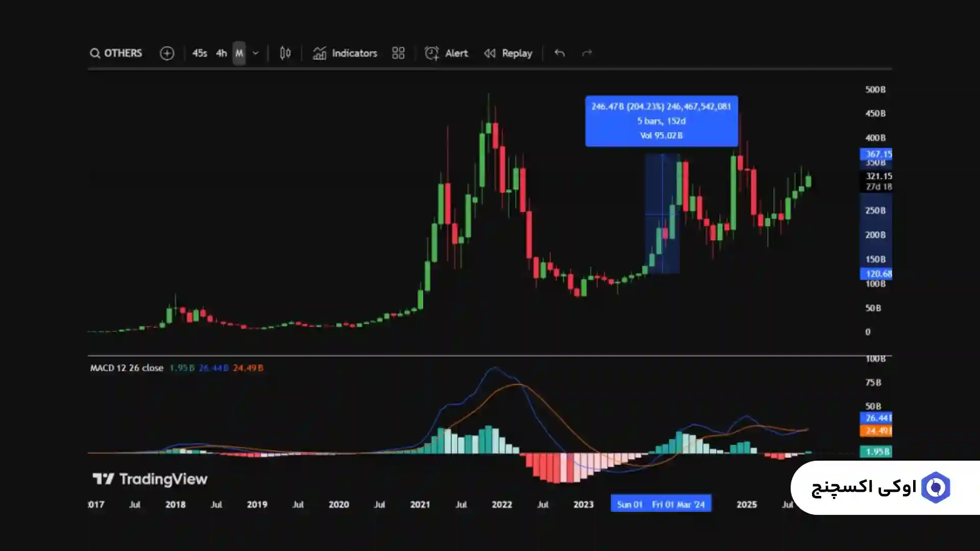
Task: Expand the timeframe dropdown chevron
Action: click(x=256, y=53)
